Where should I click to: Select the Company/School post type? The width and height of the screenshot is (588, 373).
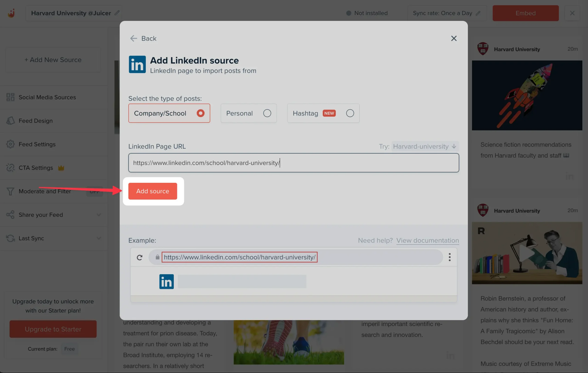[x=169, y=113]
